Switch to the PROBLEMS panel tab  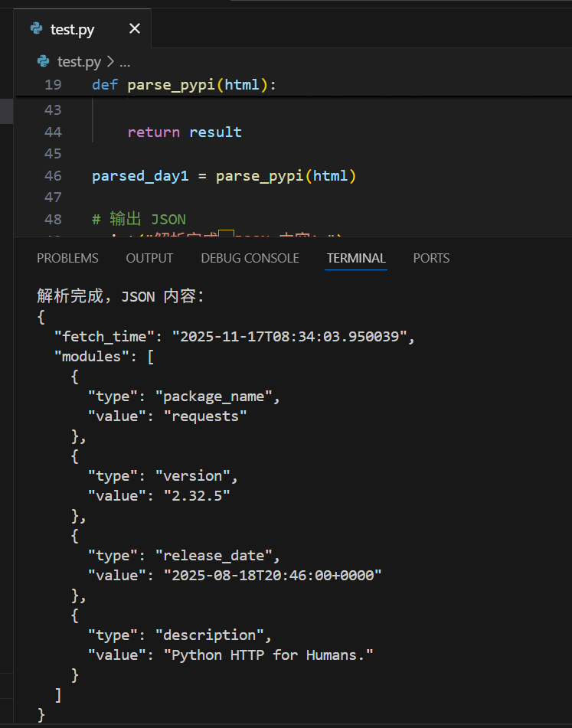[x=67, y=258]
